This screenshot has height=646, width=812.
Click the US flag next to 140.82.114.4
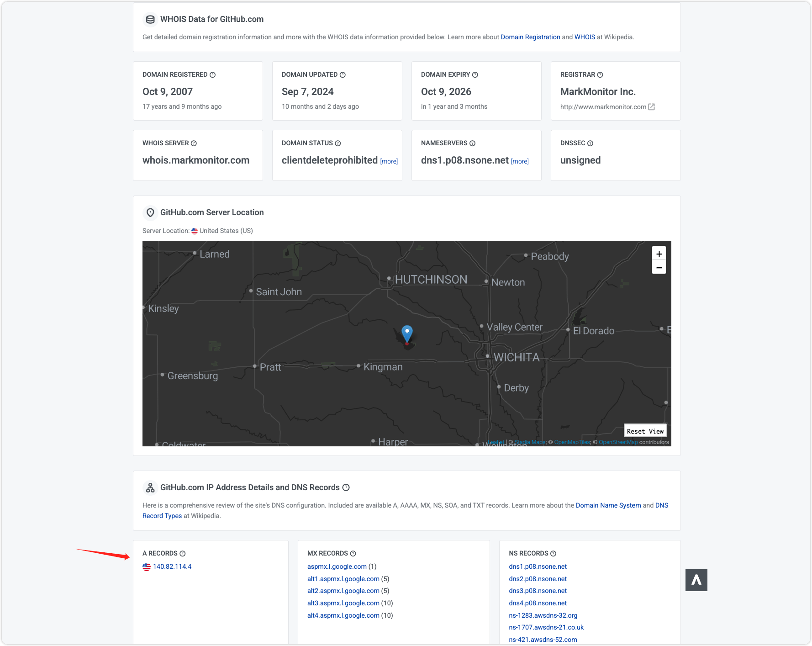[147, 567]
